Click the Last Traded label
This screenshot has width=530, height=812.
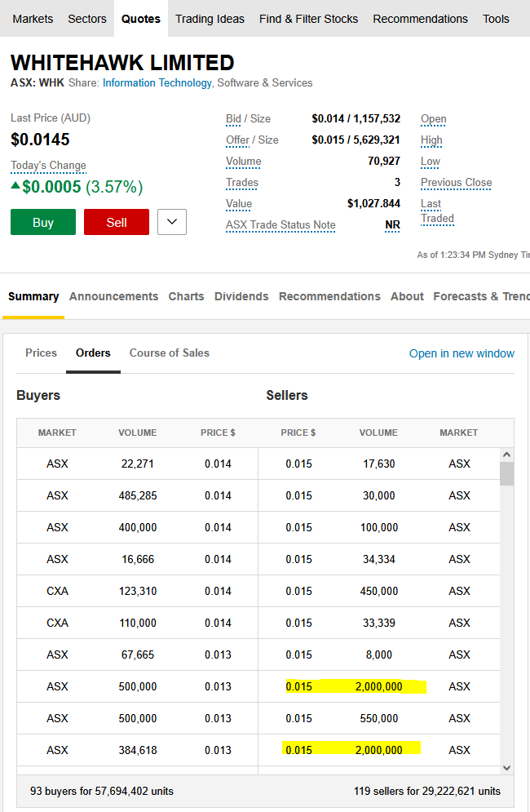click(437, 211)
